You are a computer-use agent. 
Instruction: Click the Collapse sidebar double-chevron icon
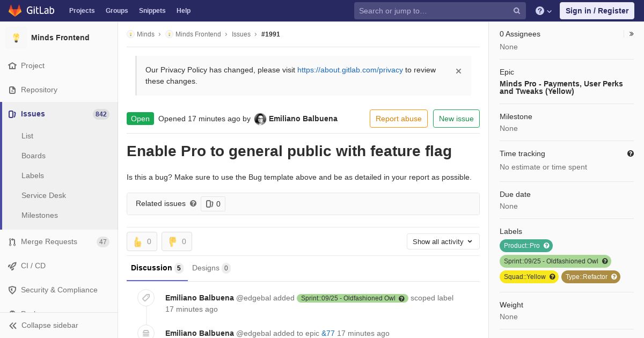13,325
